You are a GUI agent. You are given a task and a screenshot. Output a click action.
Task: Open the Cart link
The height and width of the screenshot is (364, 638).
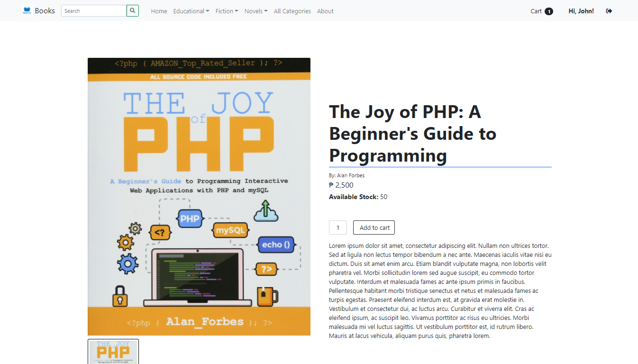point(536,11)
